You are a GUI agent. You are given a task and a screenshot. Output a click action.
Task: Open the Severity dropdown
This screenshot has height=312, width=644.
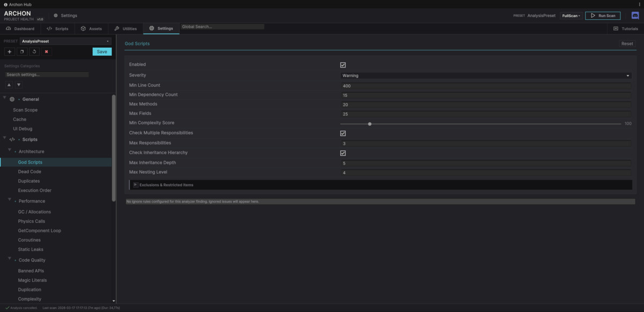pyautogui.click(x=486, y=76)
